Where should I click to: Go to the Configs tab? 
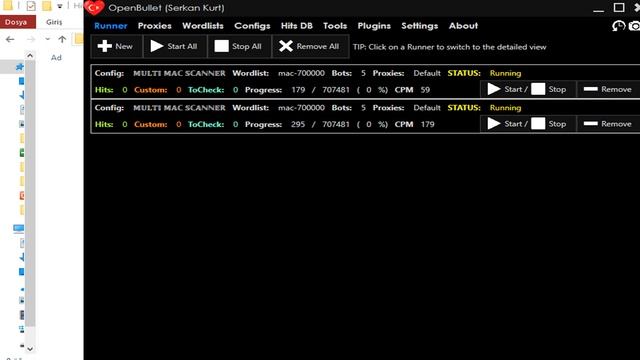click(252, 26)
